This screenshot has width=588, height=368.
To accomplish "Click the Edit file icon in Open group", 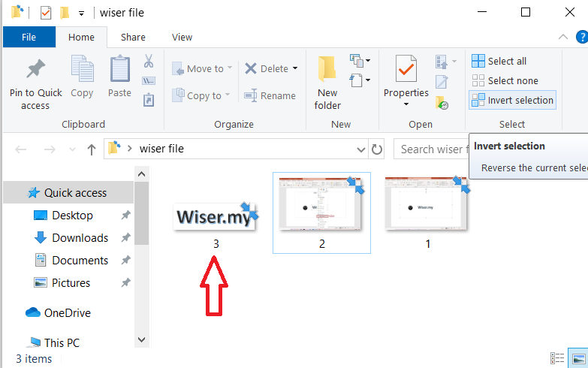I will 442,81.
